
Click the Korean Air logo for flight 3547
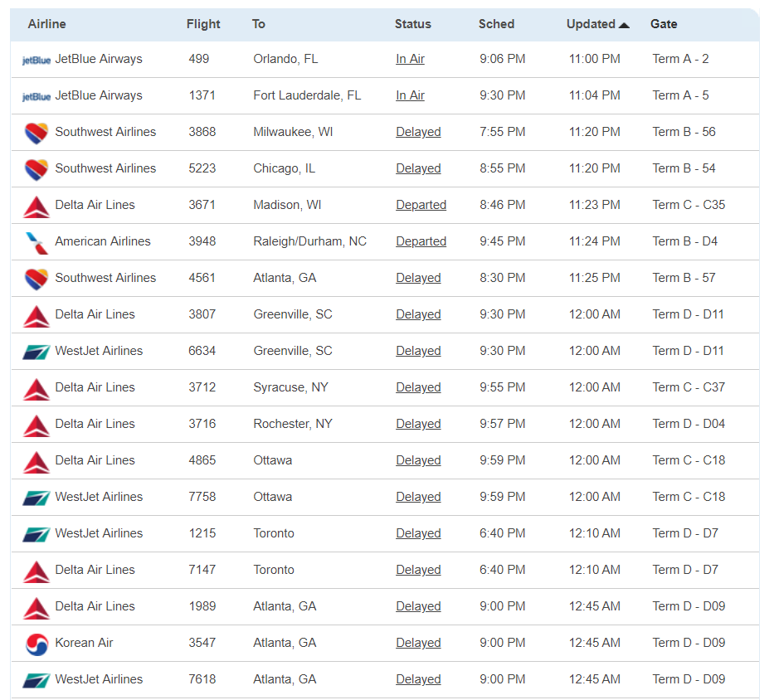click(37, 644)
